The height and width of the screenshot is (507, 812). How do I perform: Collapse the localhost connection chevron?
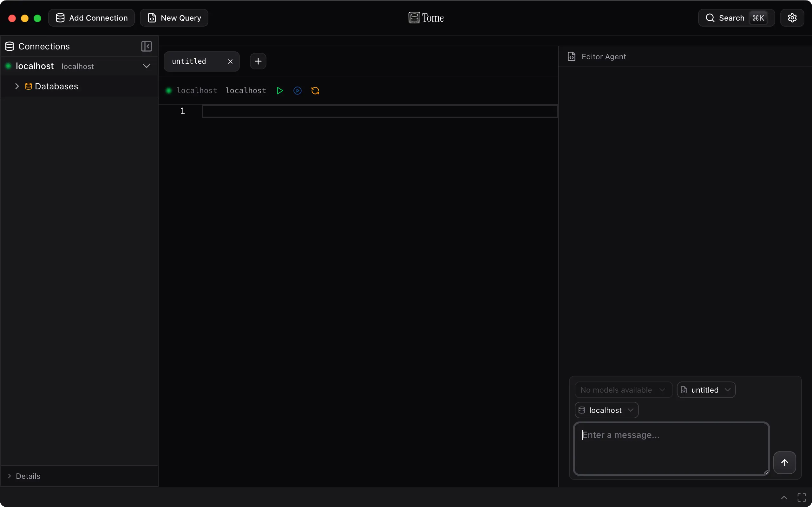tap(146, 66)
